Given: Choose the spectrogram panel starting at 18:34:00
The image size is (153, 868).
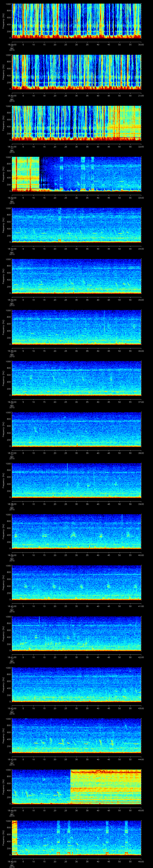Looking at the screenshot, I should point(77,276).
